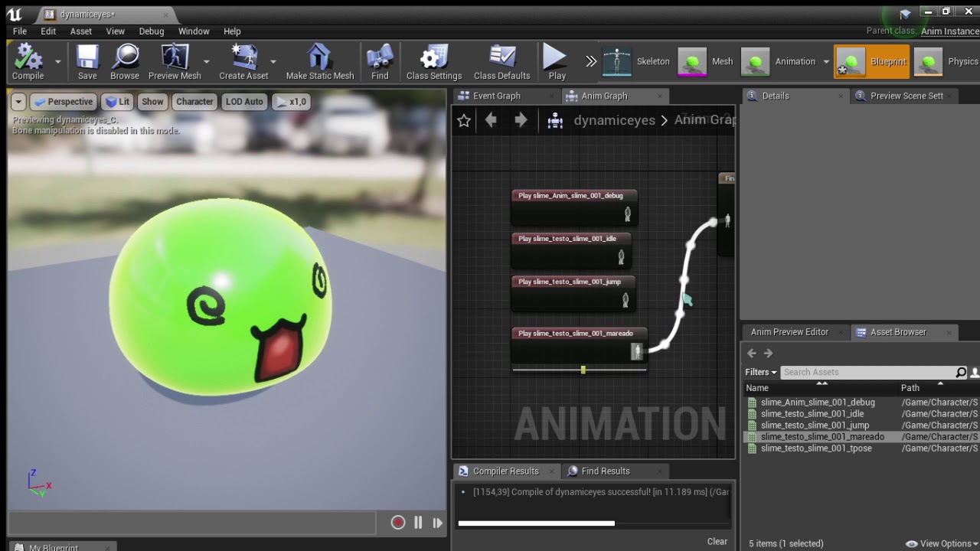Click the dynamiceyes breadcrumb
The width and height of the screenshot is (980, 551).
[x=614, y=120]
